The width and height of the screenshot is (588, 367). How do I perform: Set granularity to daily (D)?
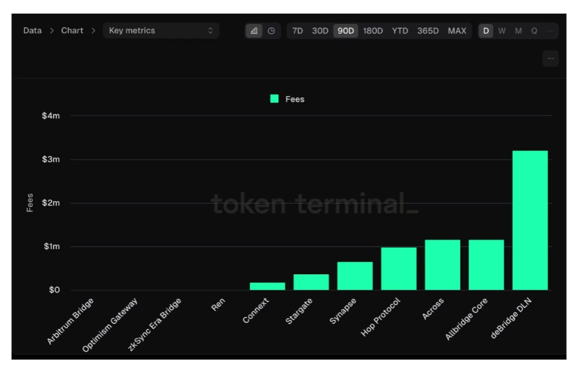485,31
